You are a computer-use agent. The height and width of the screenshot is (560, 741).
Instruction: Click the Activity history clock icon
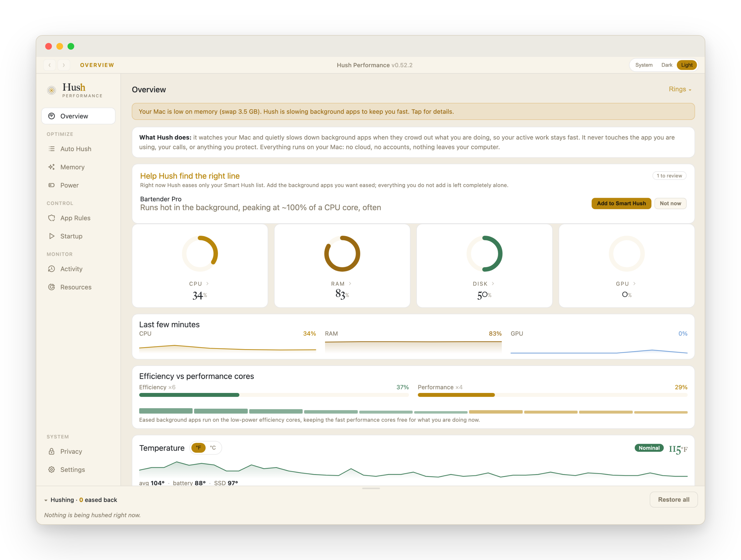[52, 269]
